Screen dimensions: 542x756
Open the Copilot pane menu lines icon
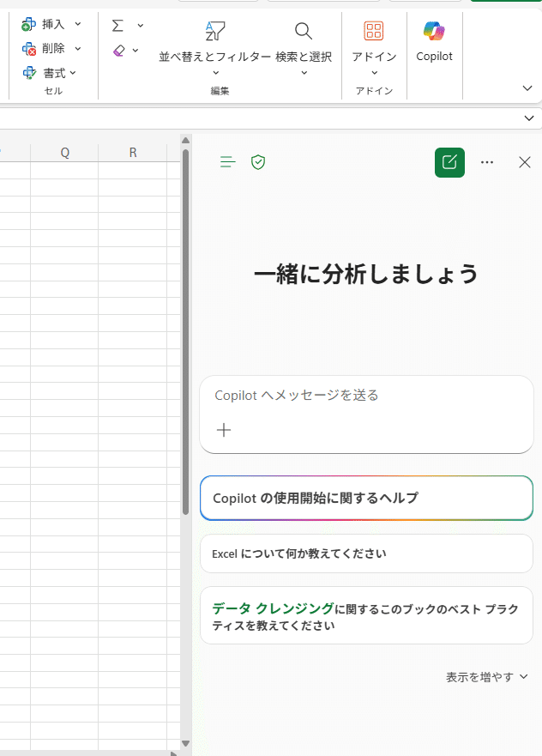(227, 162)
